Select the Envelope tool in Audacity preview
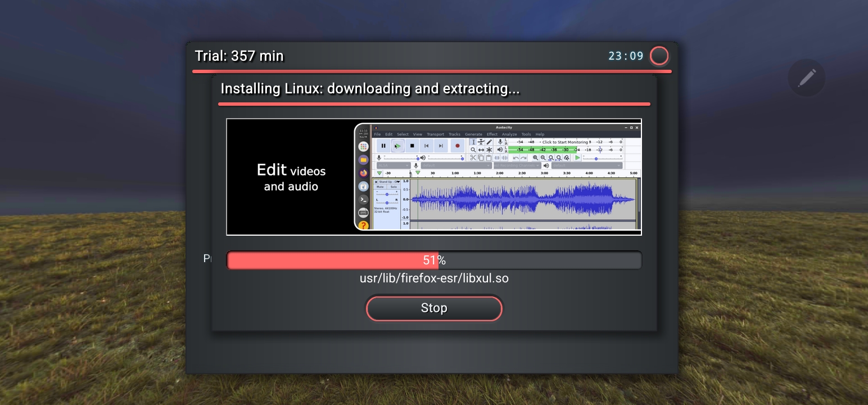Screen dimensions: 868x405 [x=481, y=142]
